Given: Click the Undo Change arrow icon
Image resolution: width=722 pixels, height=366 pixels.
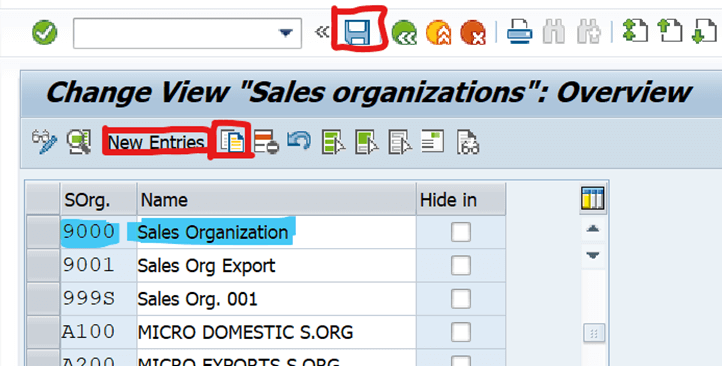Looking at the screenshot, I should point(299,141).
